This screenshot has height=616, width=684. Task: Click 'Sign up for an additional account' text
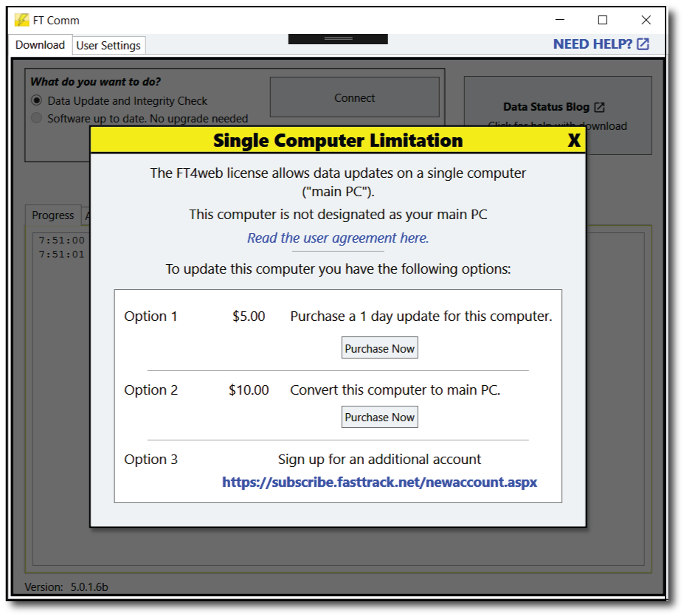379,460
